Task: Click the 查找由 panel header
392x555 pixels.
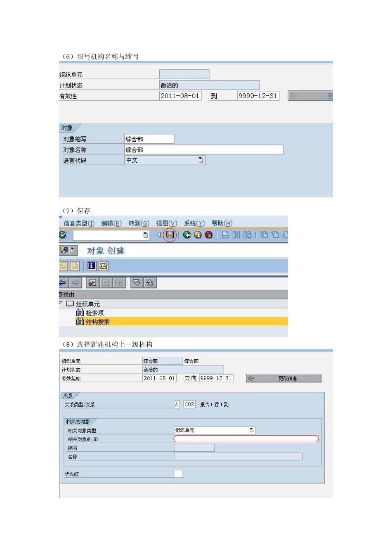Action: 173,295
